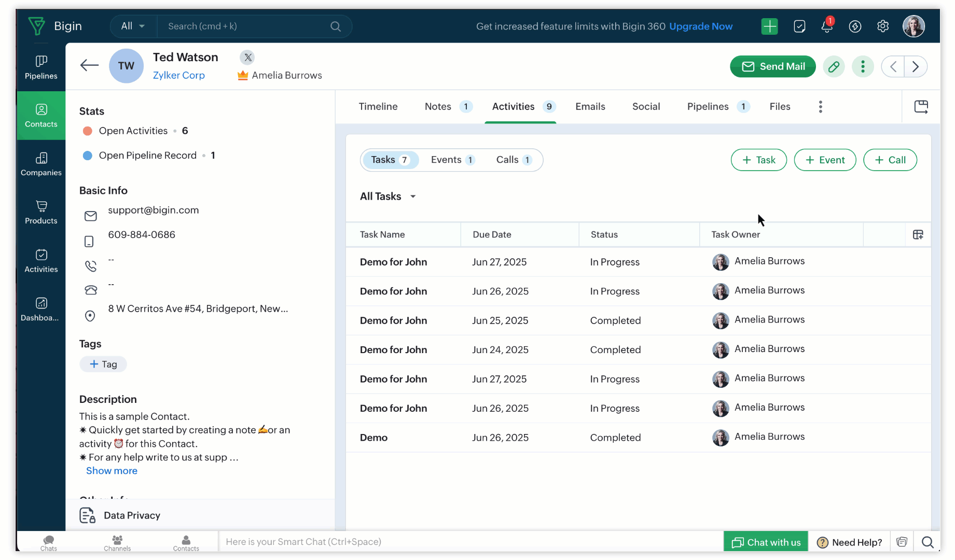Viewport: 955px width, 560px height.
Task: Open the task named Demo
Action: point(373,438)
